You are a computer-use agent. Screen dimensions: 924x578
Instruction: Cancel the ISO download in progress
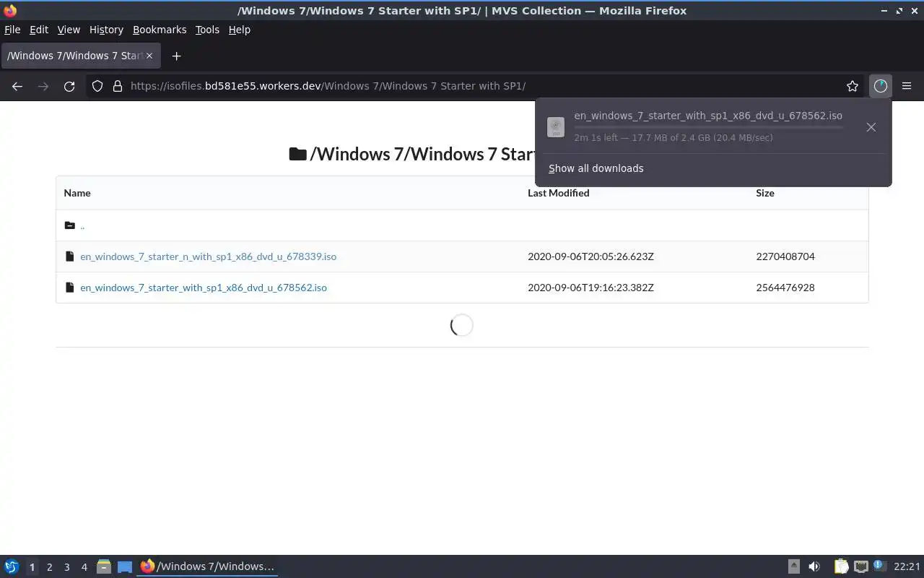click(871, 127)
